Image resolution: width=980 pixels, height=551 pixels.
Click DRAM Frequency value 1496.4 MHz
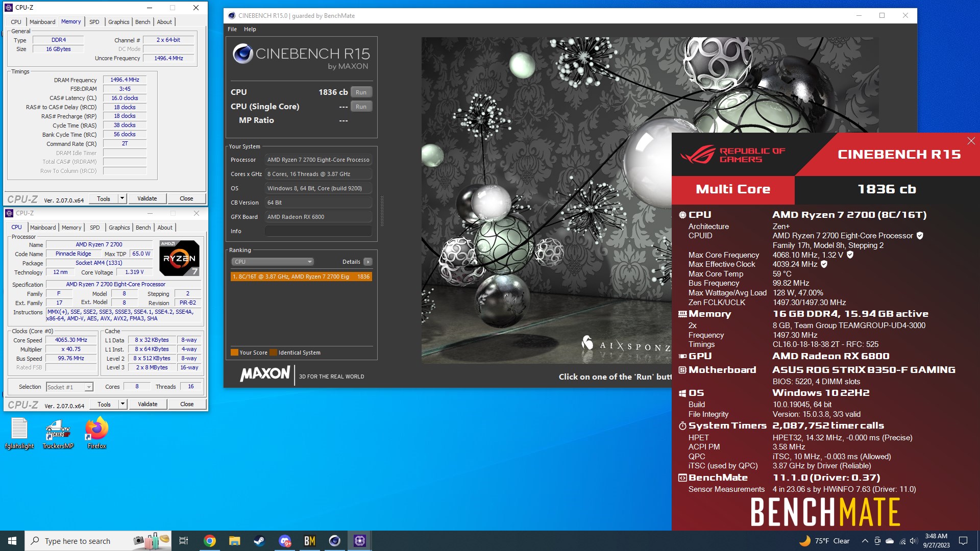click(125, 80)
